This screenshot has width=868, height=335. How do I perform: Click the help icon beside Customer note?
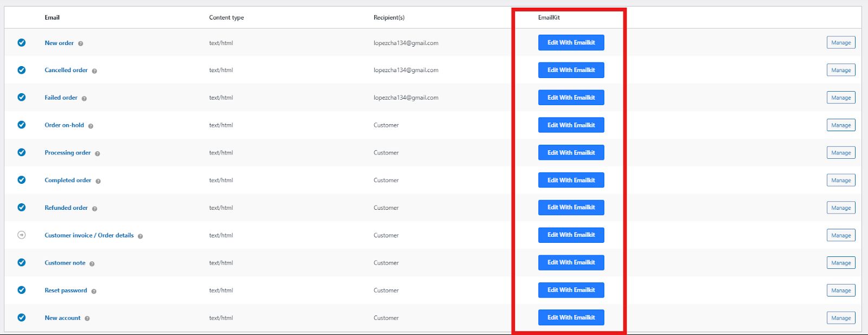pos(92,264)
